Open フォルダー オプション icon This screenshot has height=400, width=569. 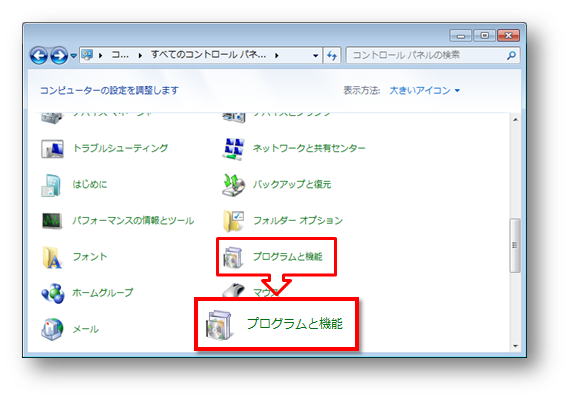(x=233, y=221)
